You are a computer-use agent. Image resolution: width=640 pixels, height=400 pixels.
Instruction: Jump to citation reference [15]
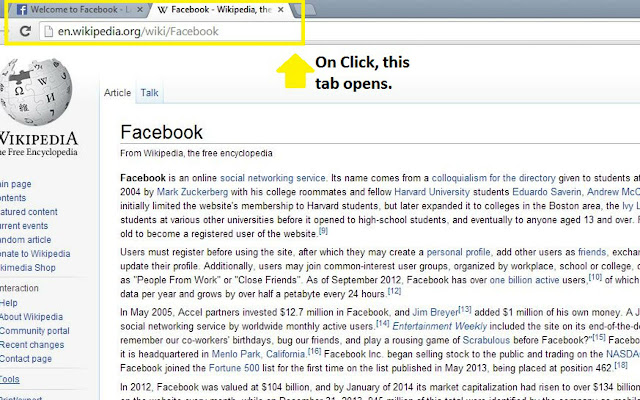(599, 338)
